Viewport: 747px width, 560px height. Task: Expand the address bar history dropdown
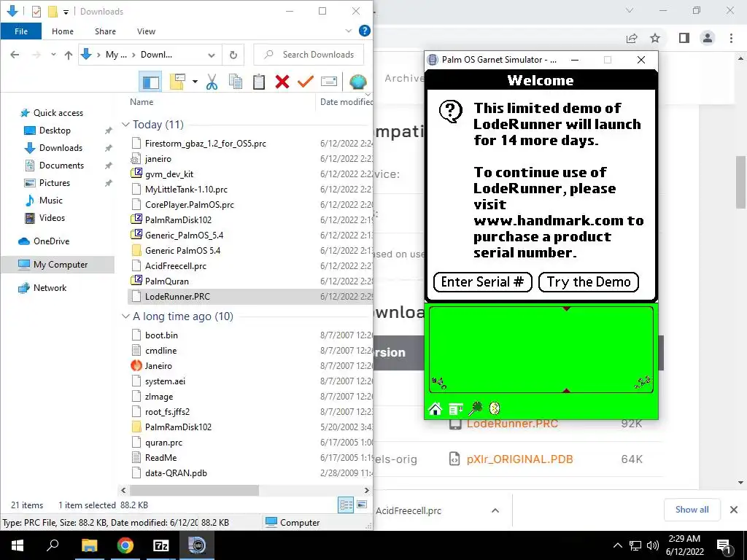coord(212,55)
